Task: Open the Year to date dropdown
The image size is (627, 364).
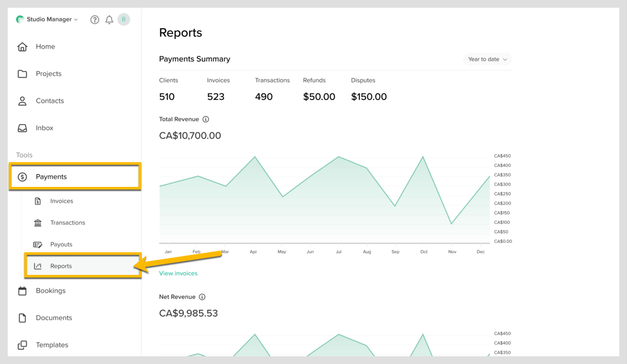Action: (487, 59)
